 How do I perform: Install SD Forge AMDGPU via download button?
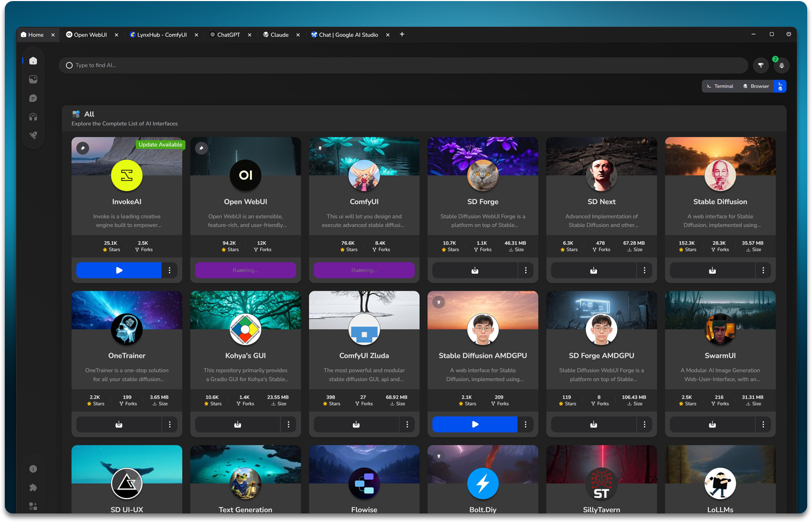(594, 424)
